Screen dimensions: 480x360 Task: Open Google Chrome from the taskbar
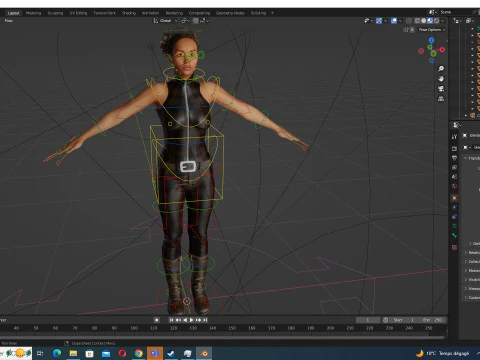(x=138, y=353)
